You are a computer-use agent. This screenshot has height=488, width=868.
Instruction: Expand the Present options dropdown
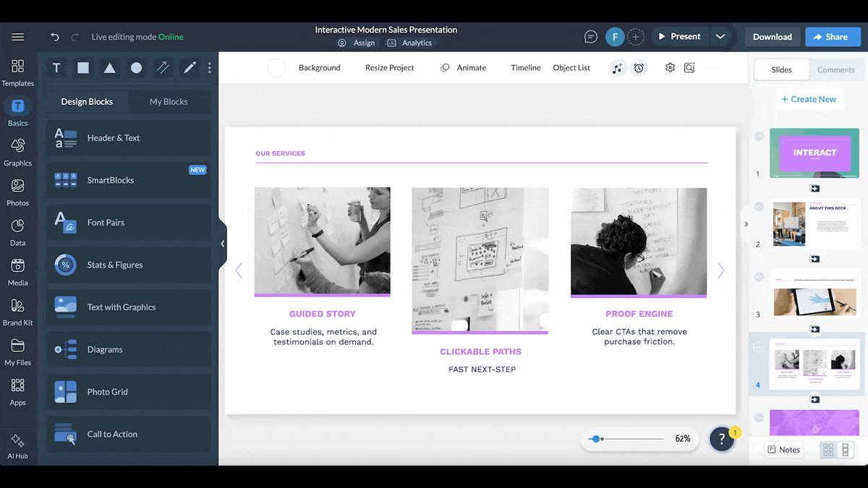(x=720, y=37)
